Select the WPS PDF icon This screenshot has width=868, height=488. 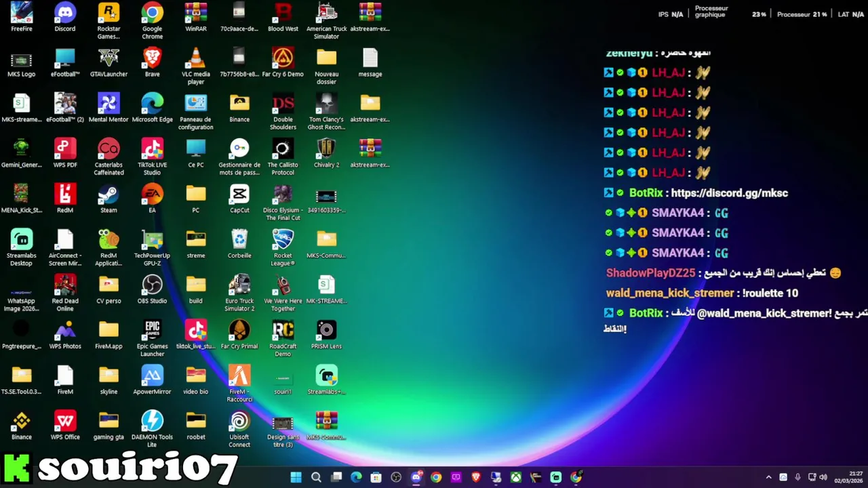click(x=65, y=153)
